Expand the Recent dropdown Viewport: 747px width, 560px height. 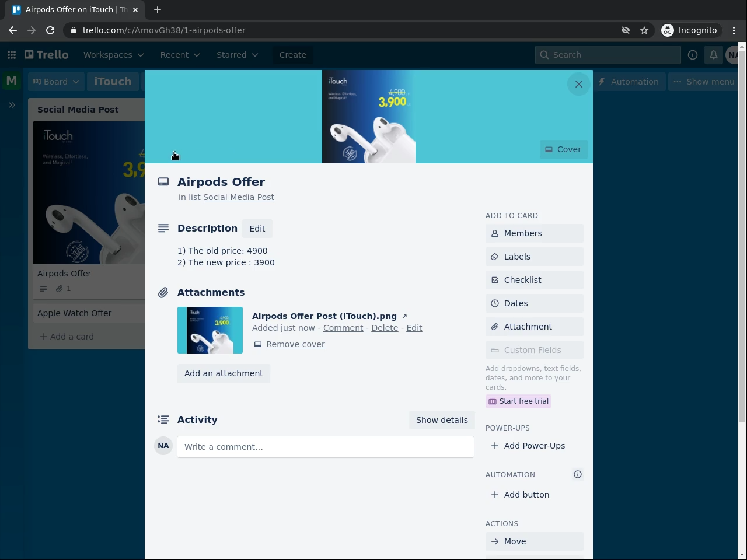pos(180,55)
